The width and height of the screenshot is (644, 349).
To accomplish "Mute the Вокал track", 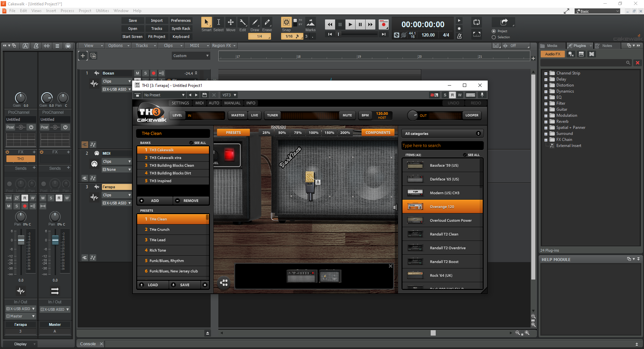I will coord(138,73).
